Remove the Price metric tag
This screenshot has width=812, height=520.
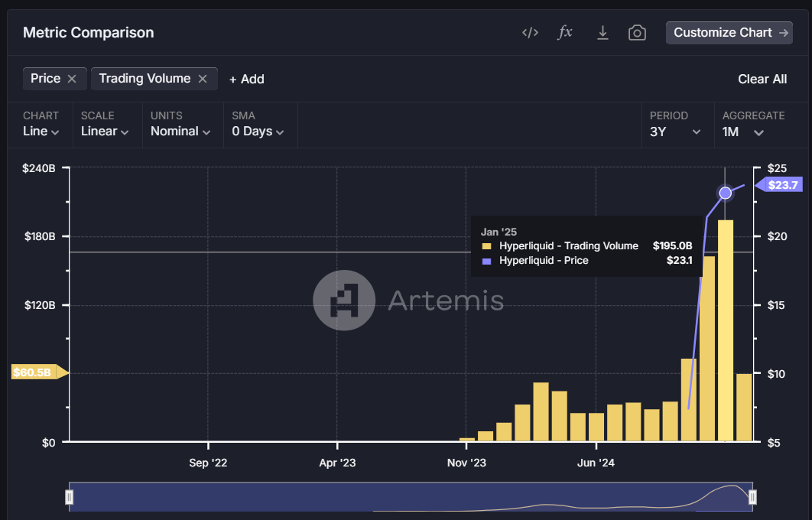(72, 79)
